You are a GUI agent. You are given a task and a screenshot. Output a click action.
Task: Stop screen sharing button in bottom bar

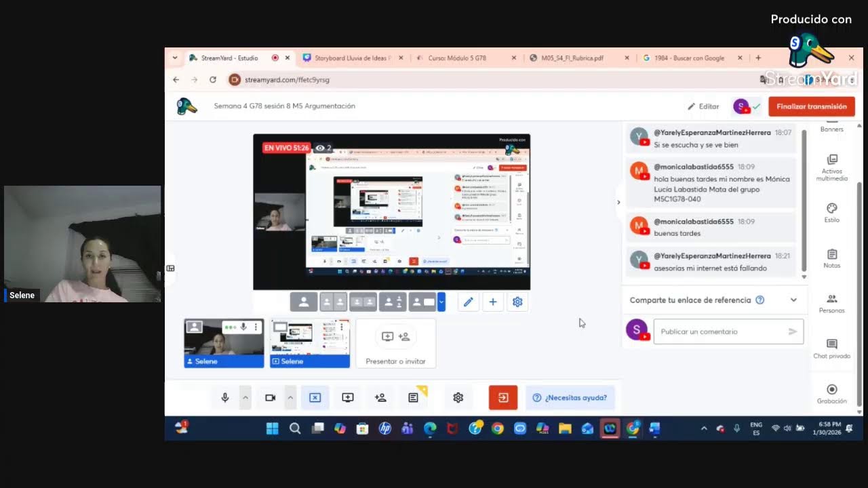pyautogui.click(x=315, y=398)
